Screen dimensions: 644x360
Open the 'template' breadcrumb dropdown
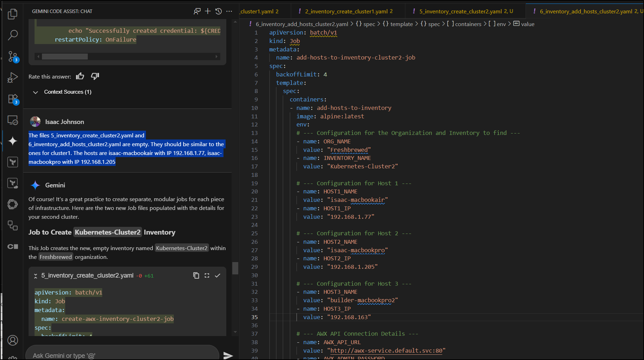click(398, 24)
